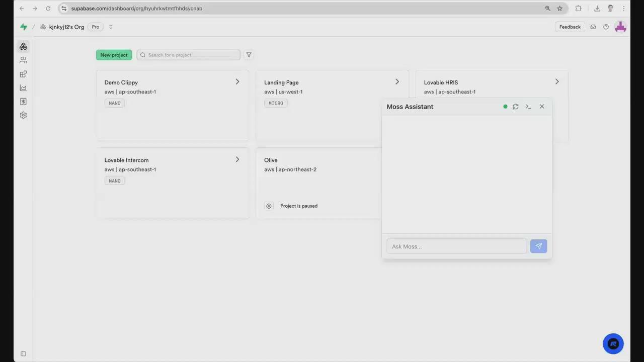Click the MICRO badge on Landing Page

click(x=276, y=103)
